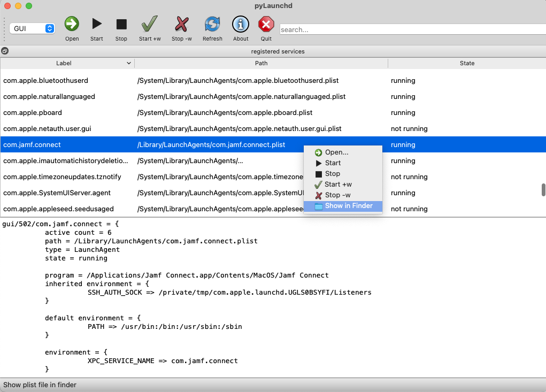Click the /Library/LaunchAgents/com.jamf.connect.plist path cell
This screenshot has width=546, height=392.
coord(211,144)
